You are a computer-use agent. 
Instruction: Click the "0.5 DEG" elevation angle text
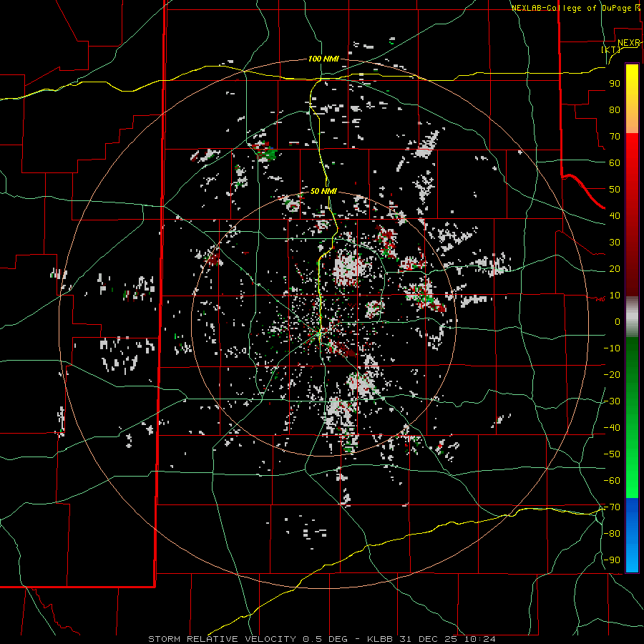[326, 639]
